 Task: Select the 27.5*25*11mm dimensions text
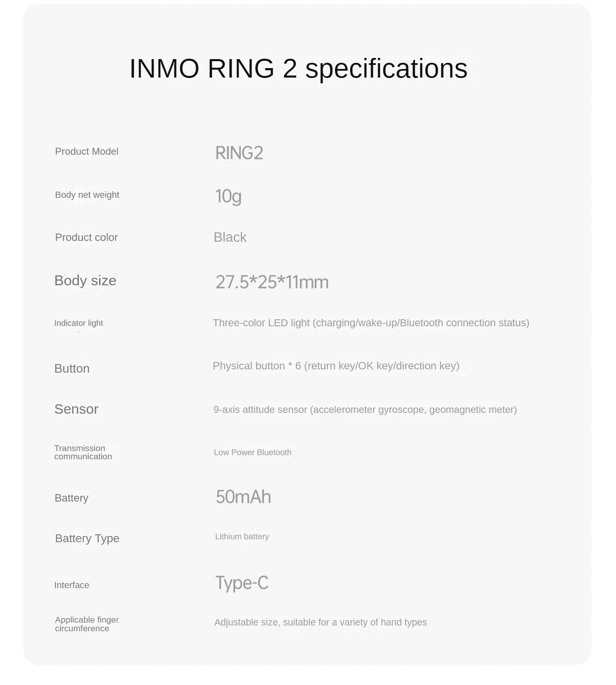(x=272, y=282)
